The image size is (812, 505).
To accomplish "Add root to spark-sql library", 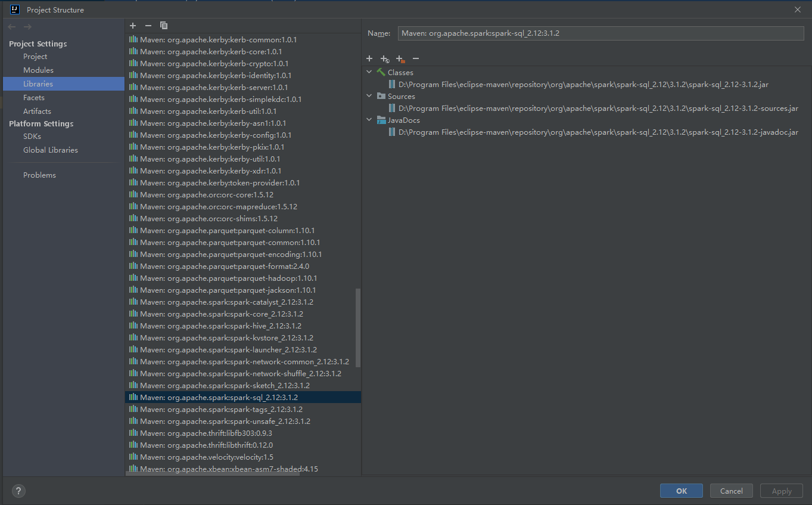I will 369,58.
